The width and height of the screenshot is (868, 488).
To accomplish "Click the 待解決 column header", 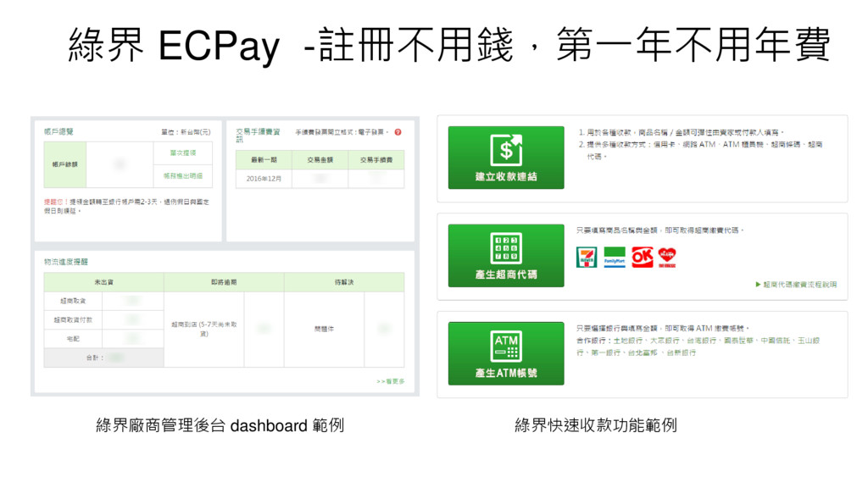I will pyautogui.click(x=344, y=282).
